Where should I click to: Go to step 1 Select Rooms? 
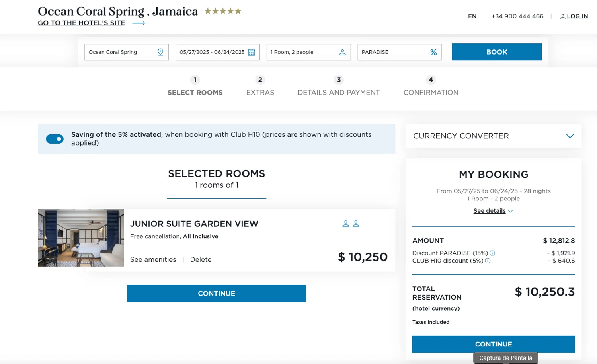[x=195, y=86]
